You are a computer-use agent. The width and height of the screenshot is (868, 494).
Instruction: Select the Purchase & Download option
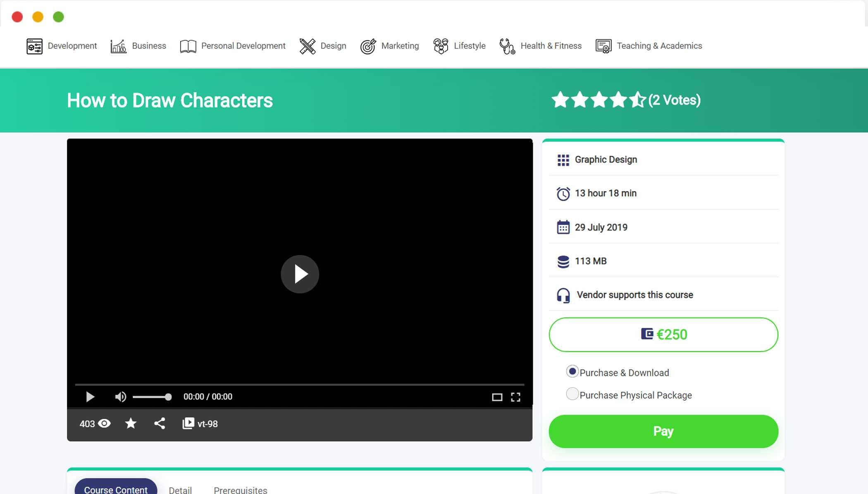(x=572, y=372)
